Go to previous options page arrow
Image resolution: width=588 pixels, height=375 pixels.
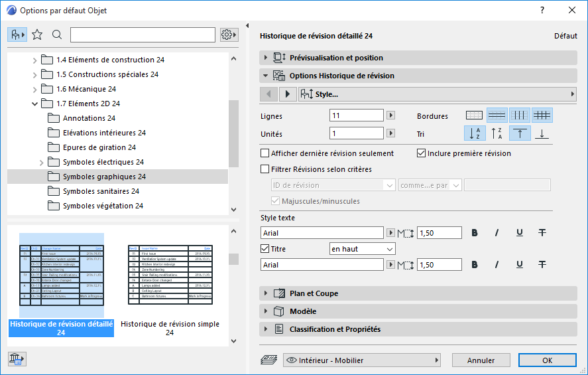(x=268, y=94)
